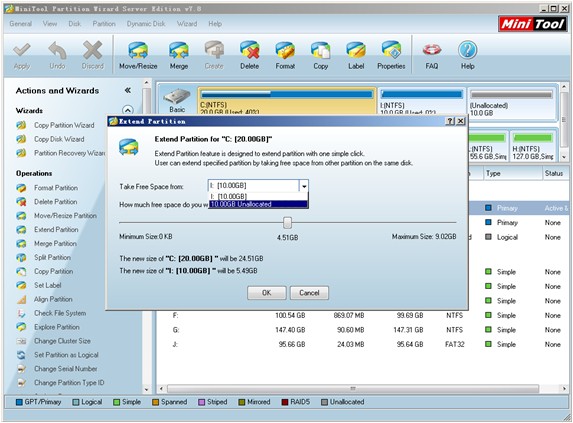Click Cancel in Extend Partition dialog
Screen dimensions: 573x423
pyautogui.click(x=309, y=293)
